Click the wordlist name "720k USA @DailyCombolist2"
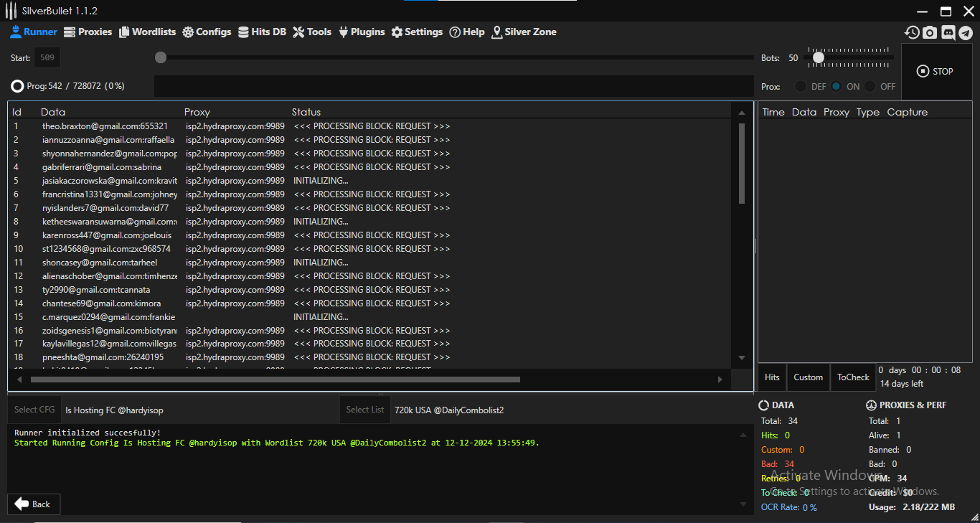The width and height of the screenshot is (980, 523). click(x=449, y=410)
